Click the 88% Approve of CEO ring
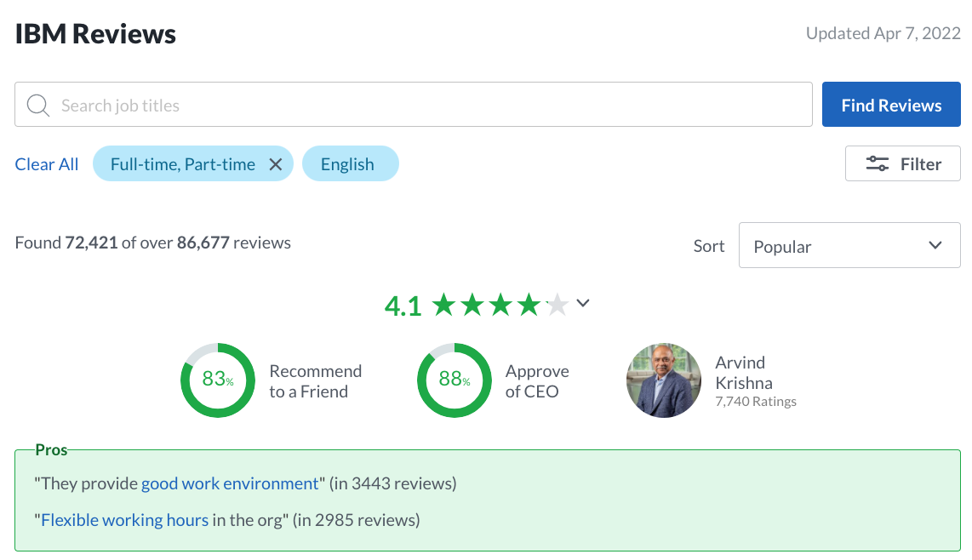 455,380
